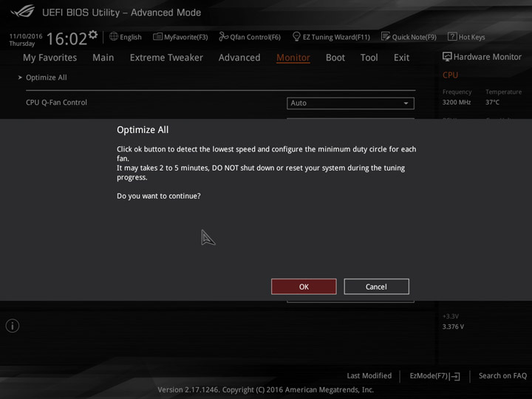This screenshot has width=532, height=399.
Task: Open the clock settings gear icon
Action: [93, 35]
